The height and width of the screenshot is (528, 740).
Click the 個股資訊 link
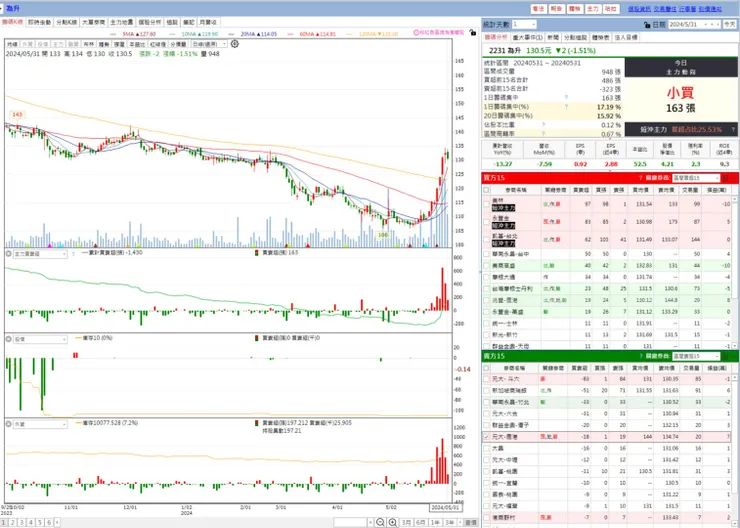[x=639, y=9]
